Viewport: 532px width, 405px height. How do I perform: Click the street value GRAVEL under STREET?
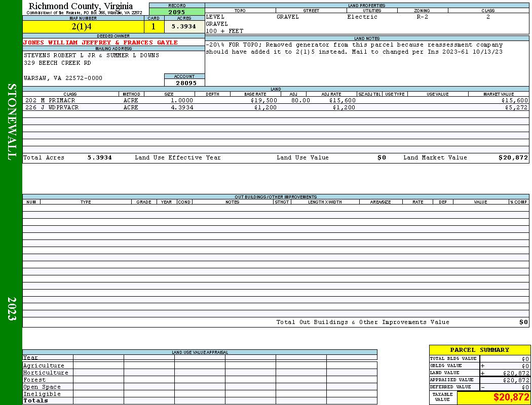coord(288,17)
